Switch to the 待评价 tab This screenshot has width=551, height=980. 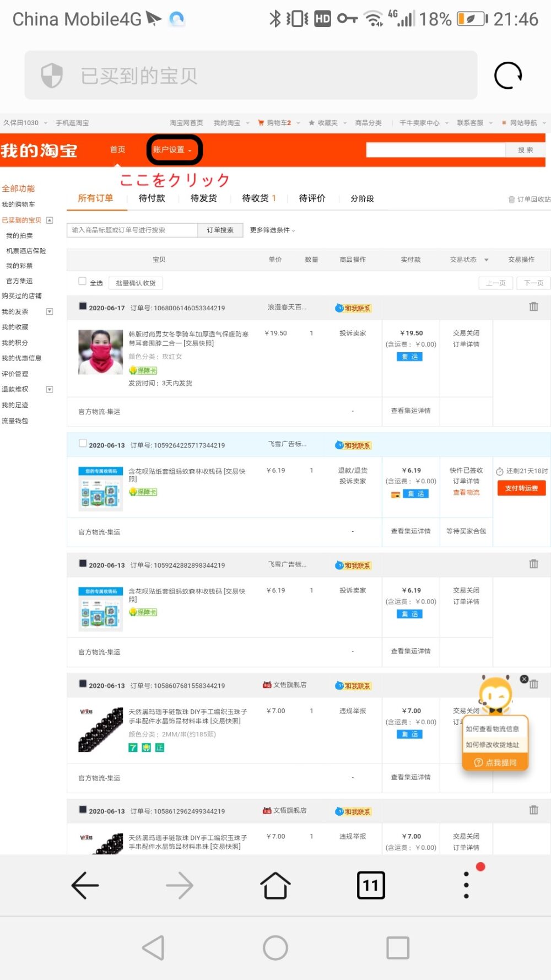click(312, 198)
